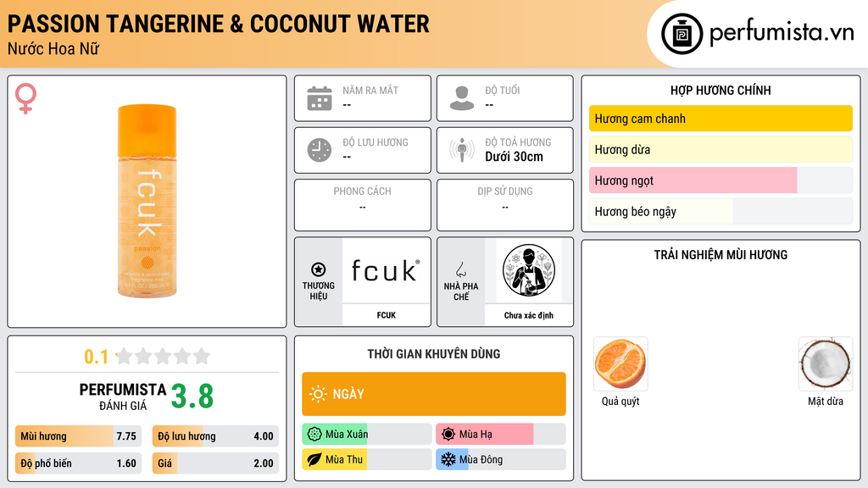The image size is (868, 488).
Task: Click the clock icon beside Độ lưu hương
Action: (x=320, y=150)
